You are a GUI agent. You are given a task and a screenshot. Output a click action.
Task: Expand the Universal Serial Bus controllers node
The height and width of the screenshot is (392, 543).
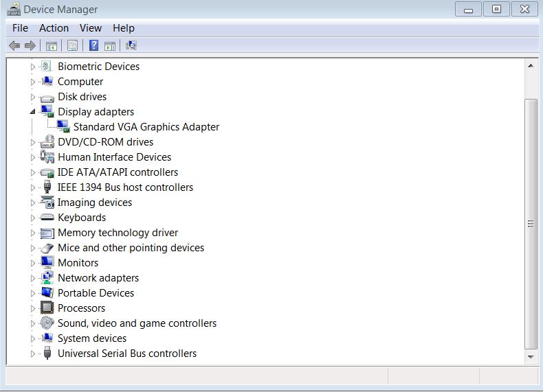click(x=32, y=354)
